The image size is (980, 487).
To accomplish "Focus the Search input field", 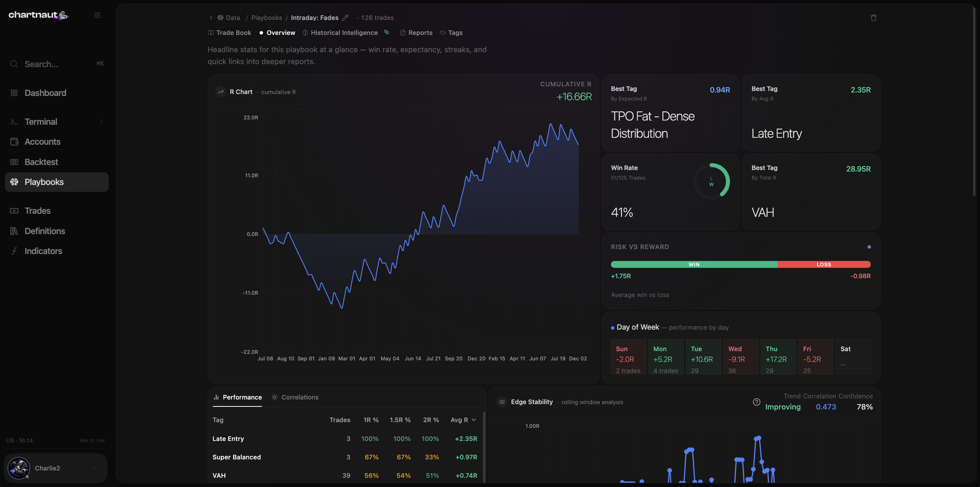I will click(x=57, y=64).
